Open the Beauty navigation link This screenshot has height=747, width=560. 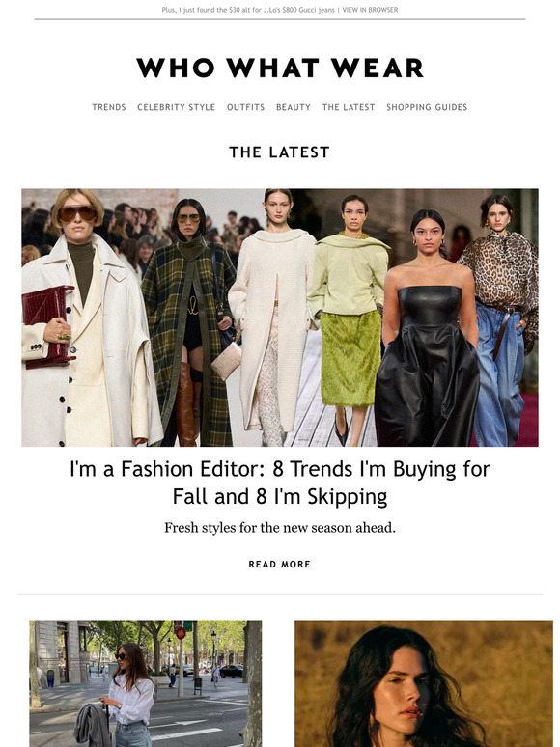[x=294, y=107]
